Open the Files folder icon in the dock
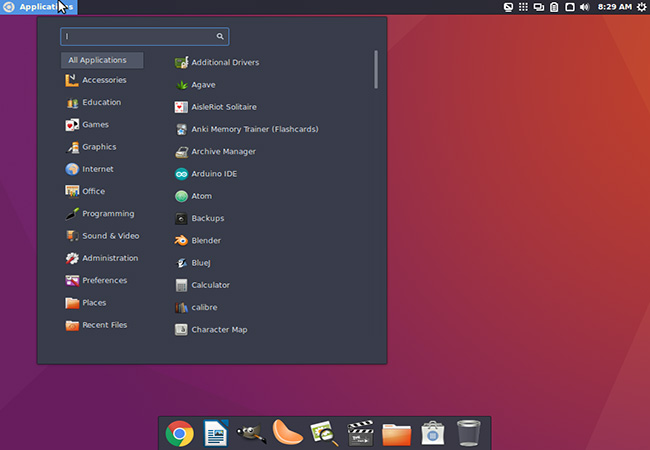Viewport: 650px width, 450px height. pos(397,433)
